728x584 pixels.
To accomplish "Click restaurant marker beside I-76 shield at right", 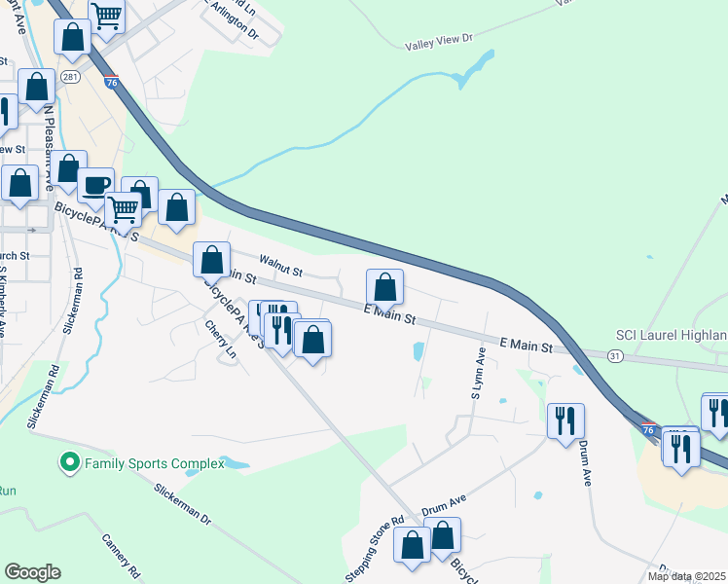I will click(x=681, y=450).
